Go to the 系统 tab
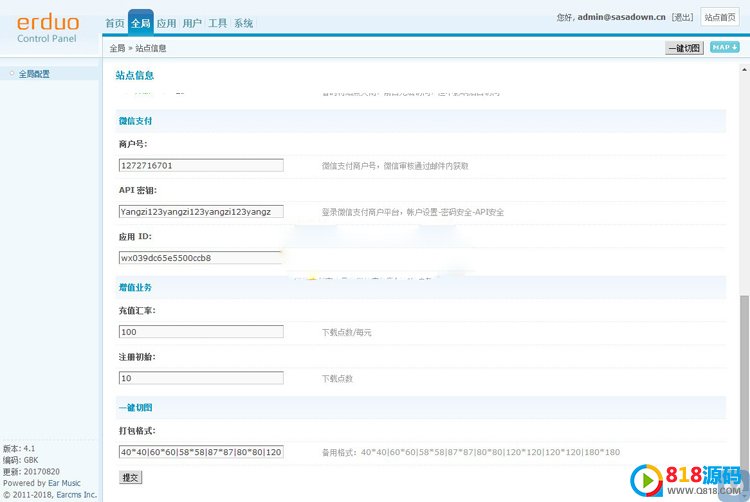Image resolution: width=750 pixels, height=502 pixels. 243,23
